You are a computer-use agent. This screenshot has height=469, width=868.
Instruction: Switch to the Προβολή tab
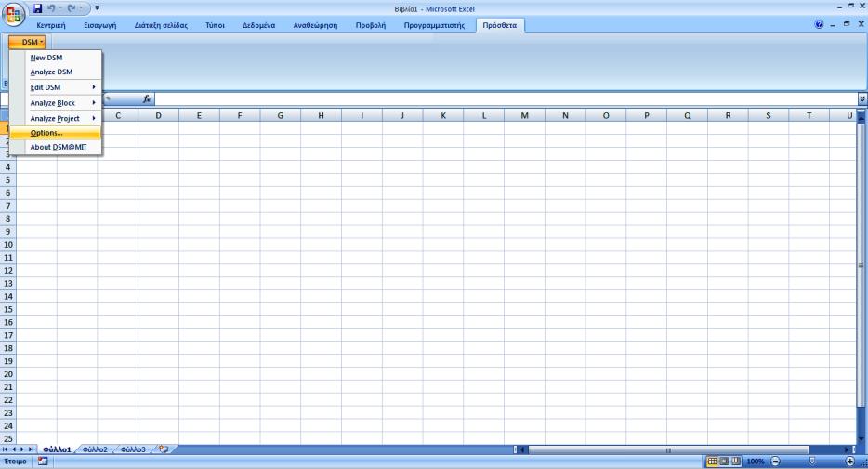pos(370,25)
